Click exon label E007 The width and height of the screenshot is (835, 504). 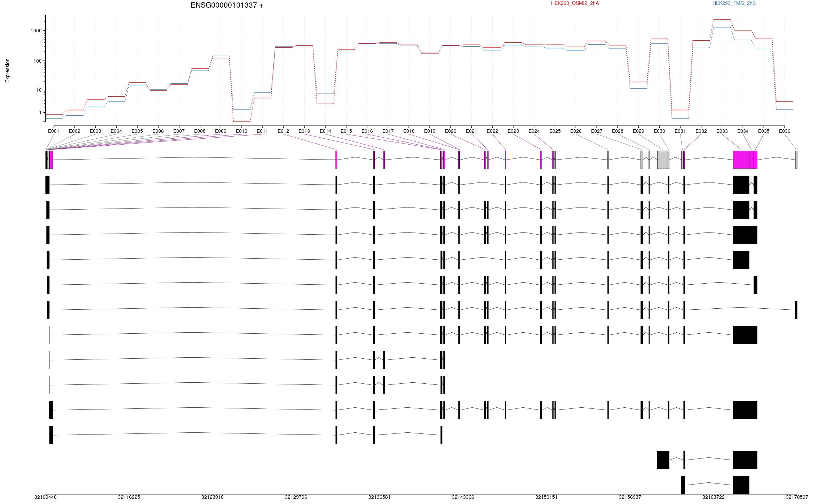pyautogui.click(x=179, y=131)
